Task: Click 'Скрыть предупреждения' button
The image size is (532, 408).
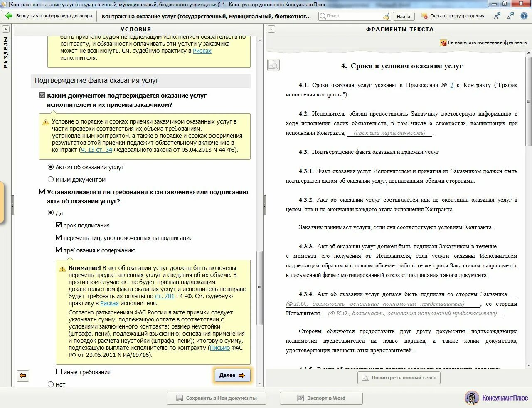Action: (x=453, y=16)
